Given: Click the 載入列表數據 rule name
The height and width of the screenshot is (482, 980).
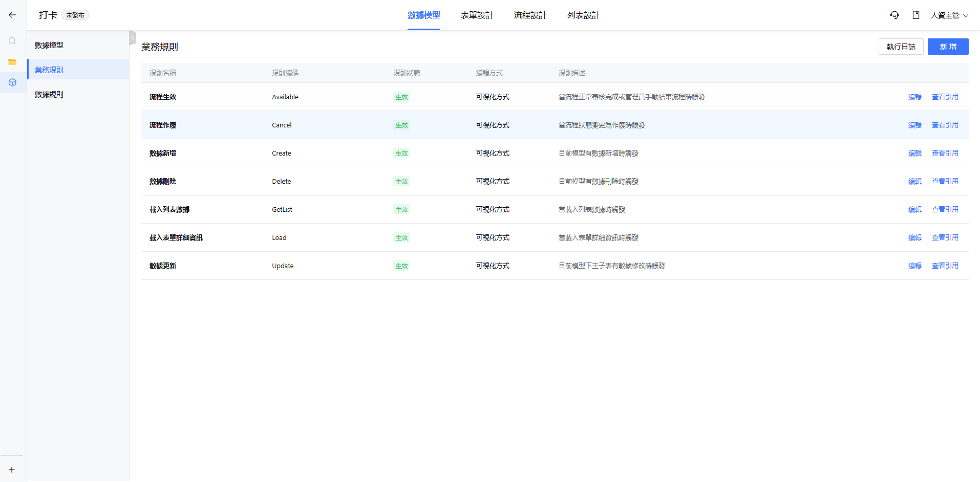Looking at the screenshot, I should [169, 209].
